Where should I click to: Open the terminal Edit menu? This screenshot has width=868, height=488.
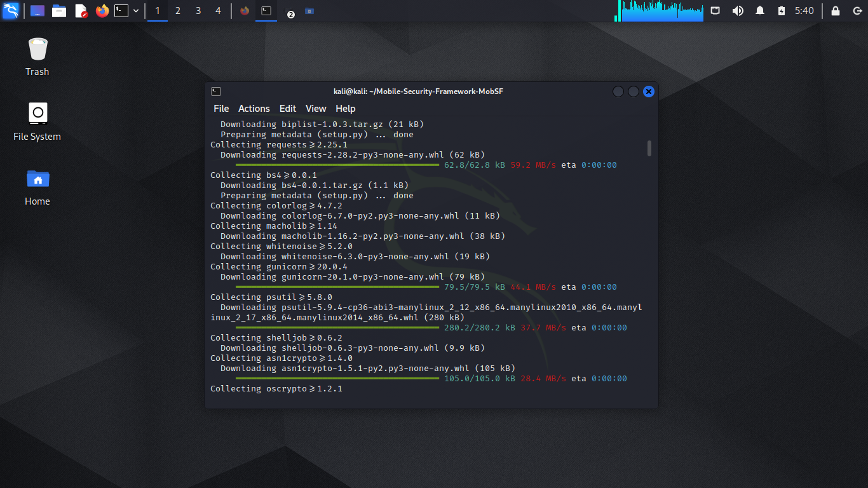pyautogui.click(x=288, y=109)
